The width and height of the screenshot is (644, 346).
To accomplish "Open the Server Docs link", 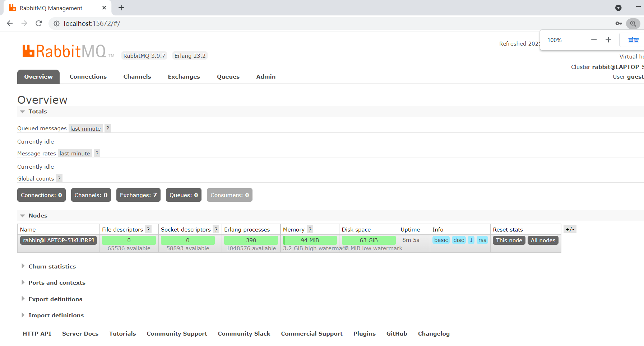I will pos(80,333).
